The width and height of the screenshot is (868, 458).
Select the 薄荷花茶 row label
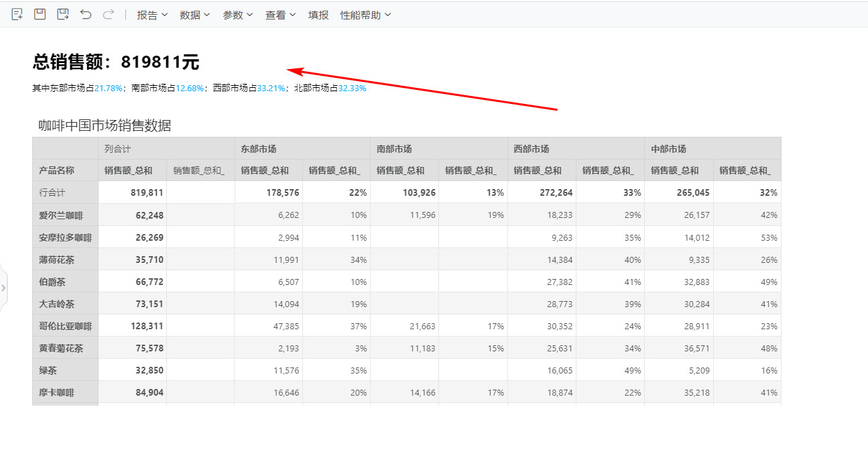click(65, 260)
